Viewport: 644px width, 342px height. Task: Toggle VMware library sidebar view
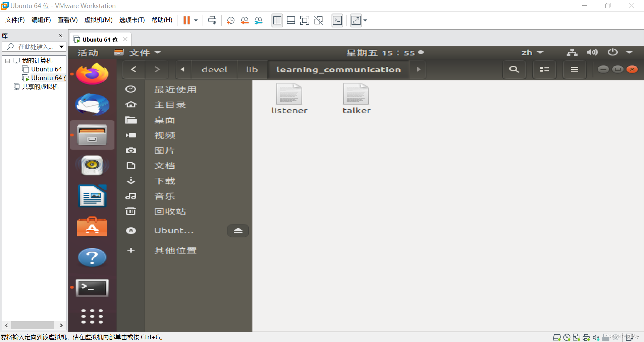tap(277, 20)
